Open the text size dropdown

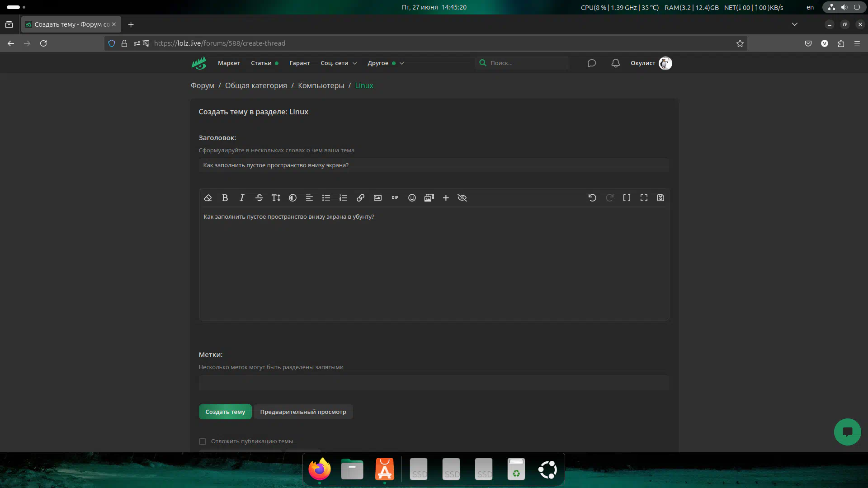pyautogui.click(x=276, y=198)
